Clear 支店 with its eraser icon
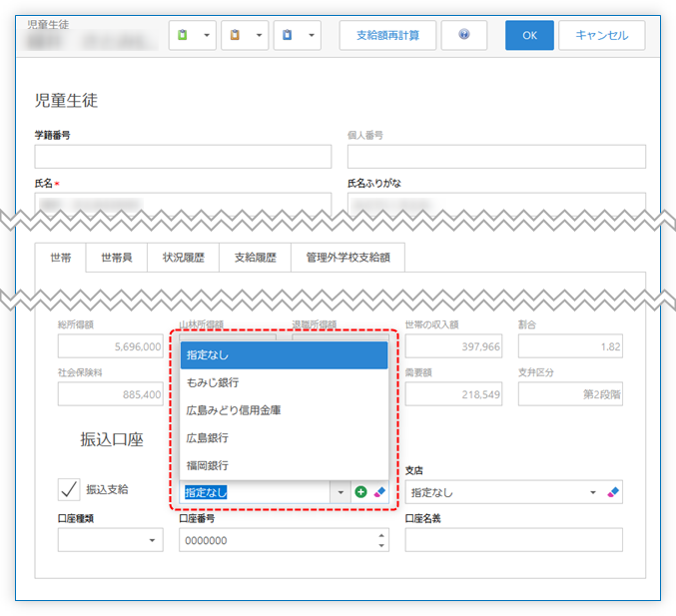 [x=613, y=492]
